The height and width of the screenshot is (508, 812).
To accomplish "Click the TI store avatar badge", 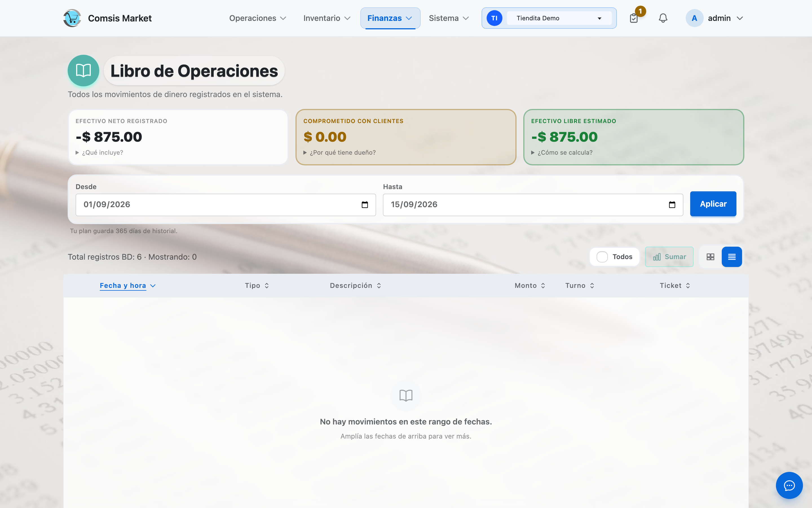I will click(x=494, y=18).
